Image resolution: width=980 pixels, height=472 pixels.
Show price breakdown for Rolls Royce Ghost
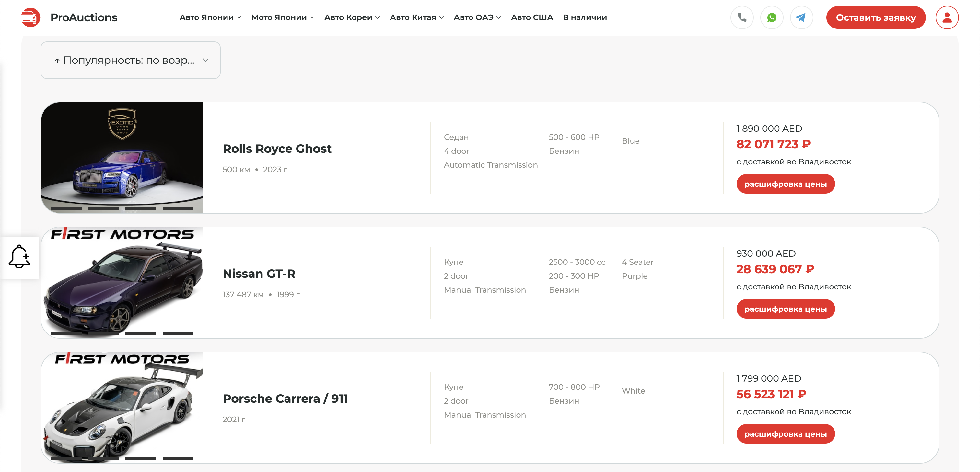point(786,184)
